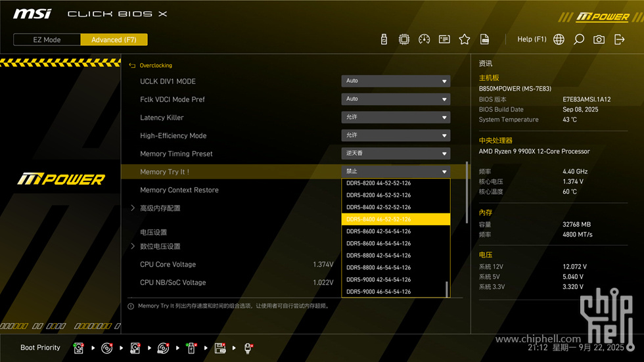Click the exit BIOS door icon
The width and height of the screenshot is (644, 362).
click(619, 39)
